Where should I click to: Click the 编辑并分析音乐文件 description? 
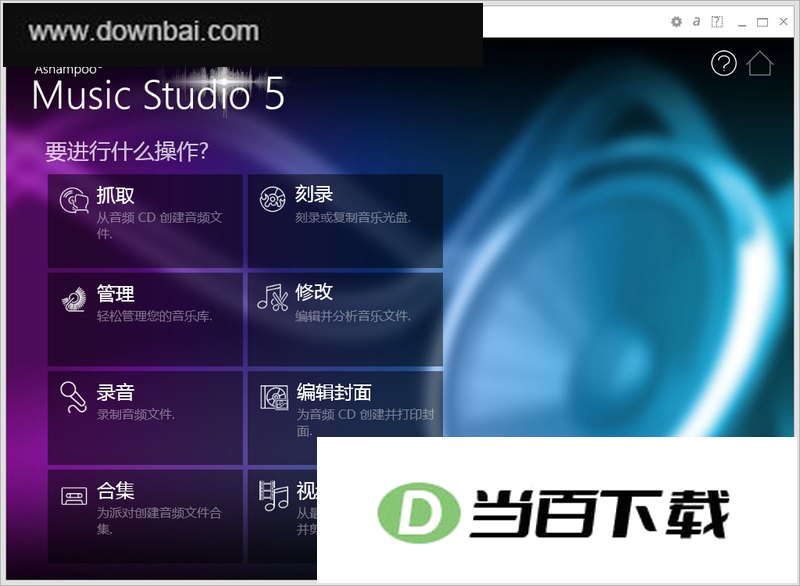353,316
